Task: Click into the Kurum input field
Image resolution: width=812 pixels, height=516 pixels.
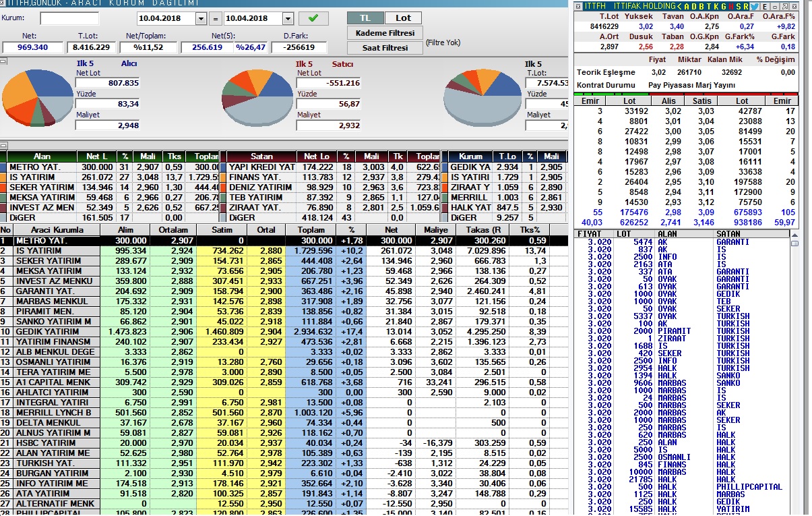Action: tap(69, 19)
